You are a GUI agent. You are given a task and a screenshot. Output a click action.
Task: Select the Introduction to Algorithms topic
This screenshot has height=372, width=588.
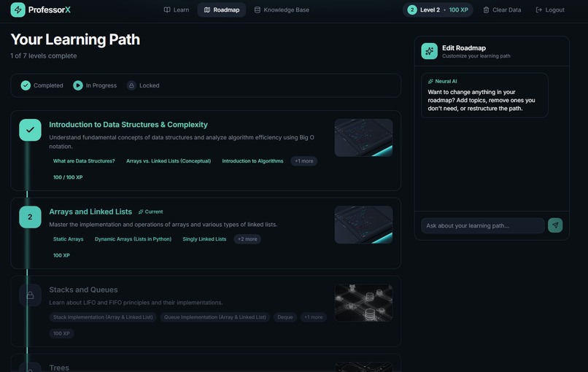[x=252, y=161]
